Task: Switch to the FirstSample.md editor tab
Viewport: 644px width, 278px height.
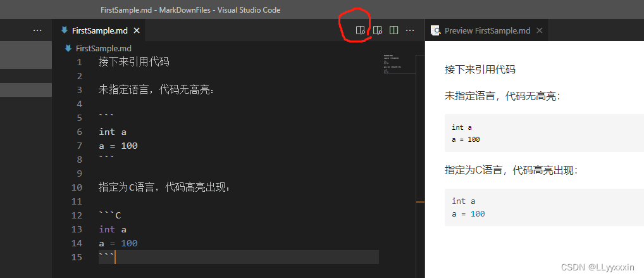Action: 99,30
